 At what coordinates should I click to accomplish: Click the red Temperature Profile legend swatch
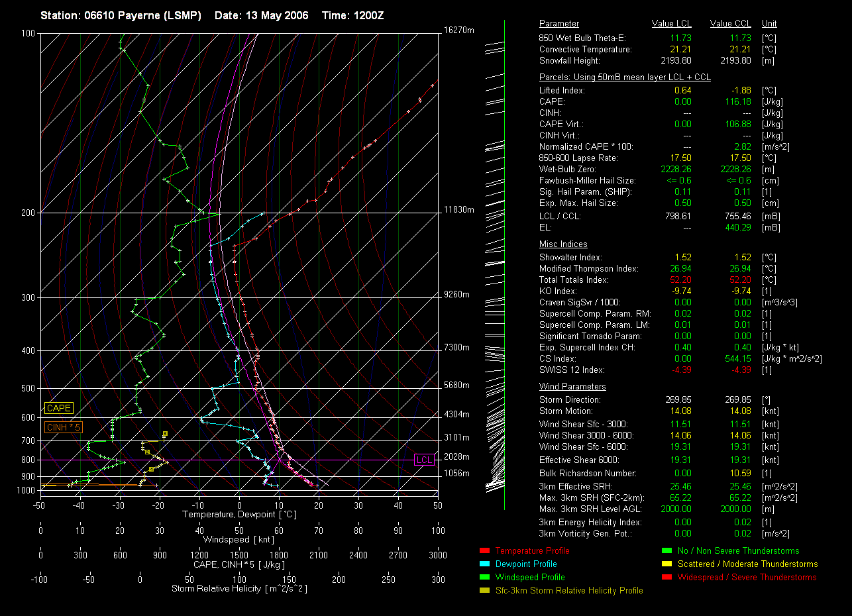484,550
